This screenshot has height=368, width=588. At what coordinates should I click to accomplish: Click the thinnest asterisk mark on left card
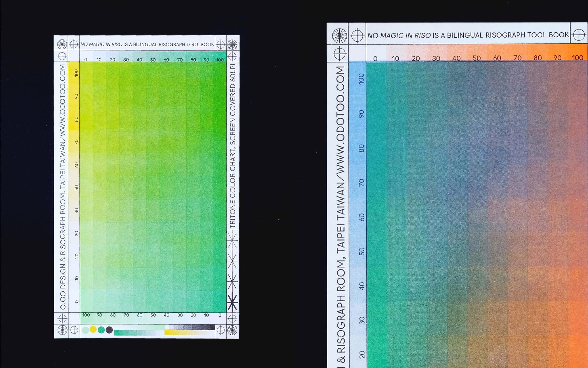233,240
